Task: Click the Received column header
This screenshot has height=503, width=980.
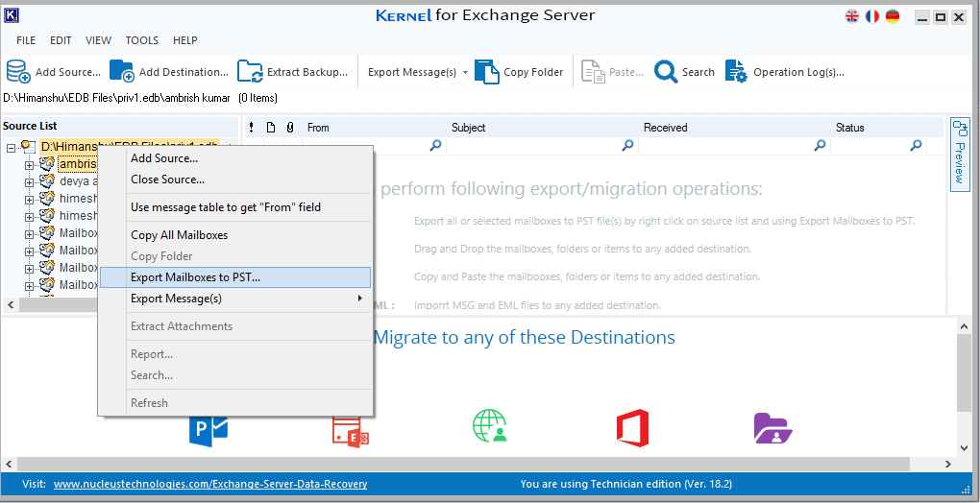Action: (665, 128)
